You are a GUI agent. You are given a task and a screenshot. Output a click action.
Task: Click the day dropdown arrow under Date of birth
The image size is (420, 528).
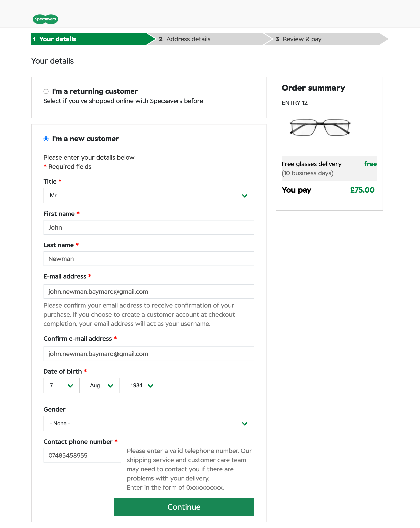71,385
